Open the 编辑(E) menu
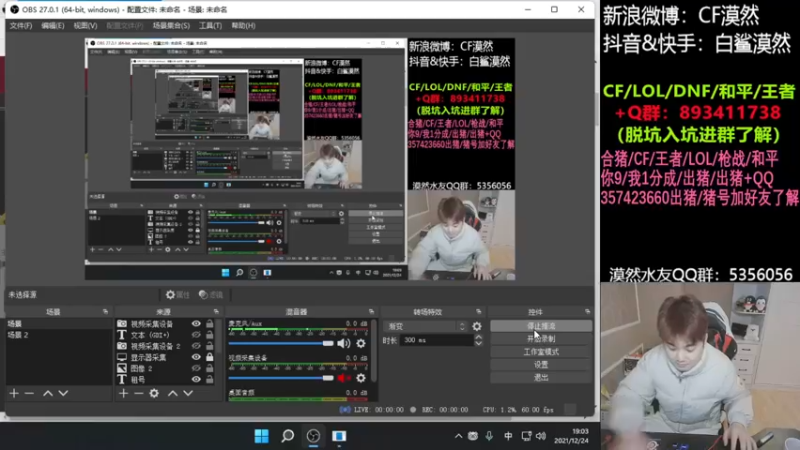Screen dimensions: 800x450 [53, 26]
